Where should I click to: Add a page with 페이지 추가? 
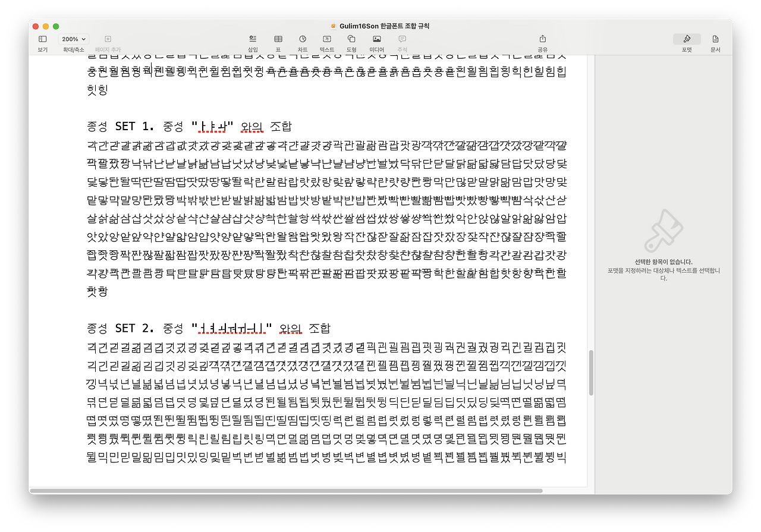(108, 39)
